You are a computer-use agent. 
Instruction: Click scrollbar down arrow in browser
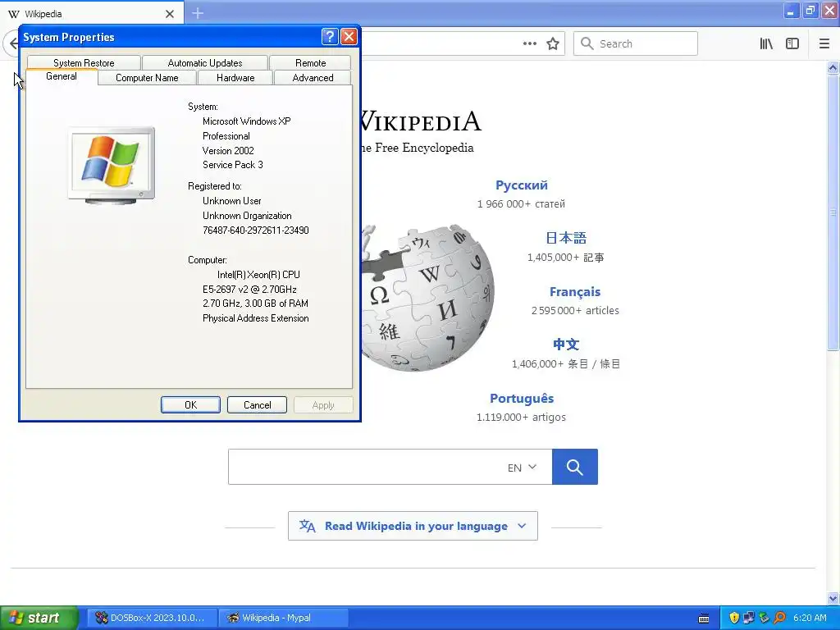pos(833,598)
